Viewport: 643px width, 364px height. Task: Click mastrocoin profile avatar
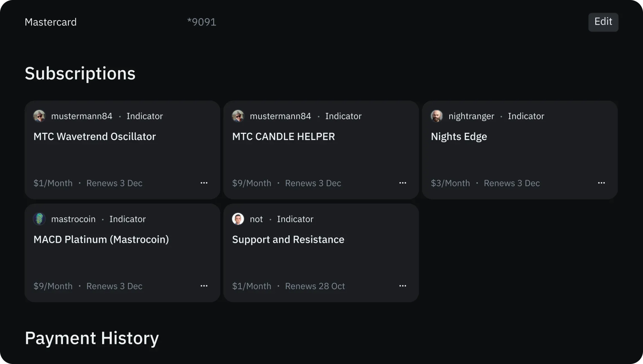pos(39,219)
